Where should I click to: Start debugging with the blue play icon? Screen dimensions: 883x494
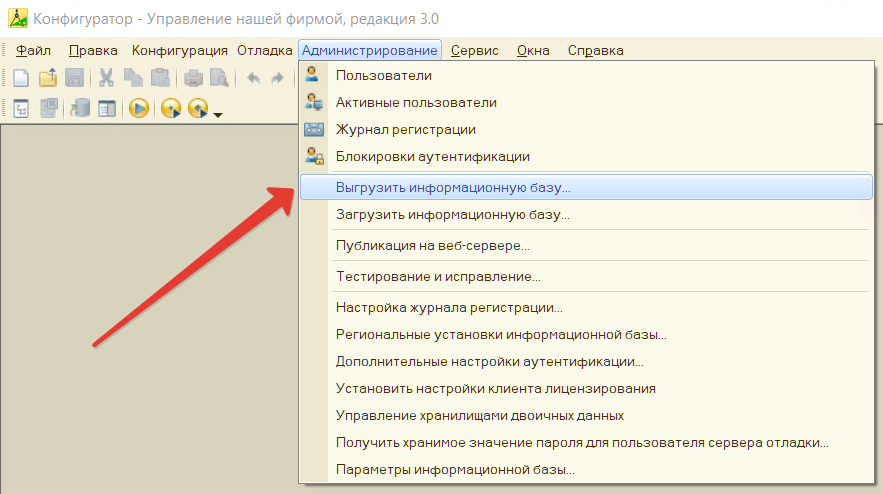point(139,108)
